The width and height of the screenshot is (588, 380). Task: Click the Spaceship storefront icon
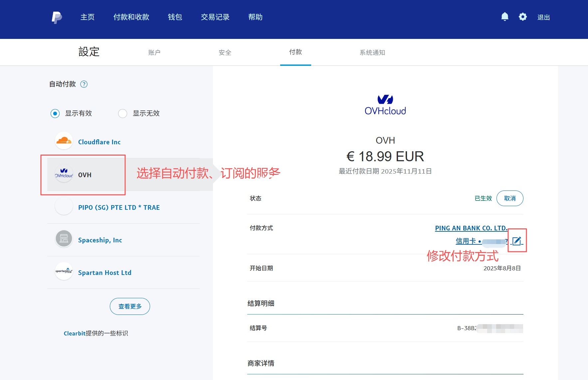pyautogui.click(x=64, y=239)
